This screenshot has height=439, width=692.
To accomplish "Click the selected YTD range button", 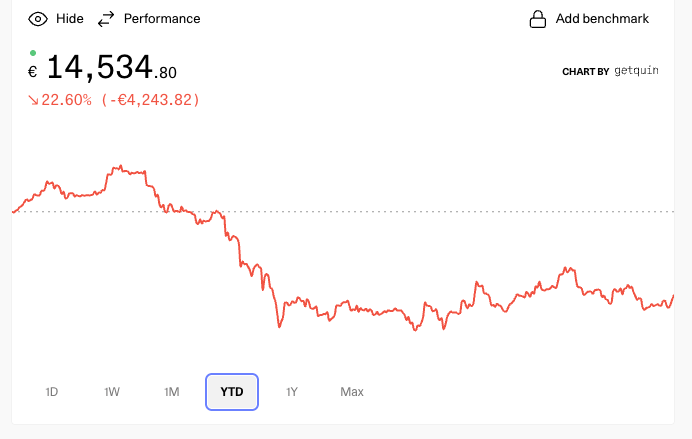I will pyautogui.click(x=232, y=392).
